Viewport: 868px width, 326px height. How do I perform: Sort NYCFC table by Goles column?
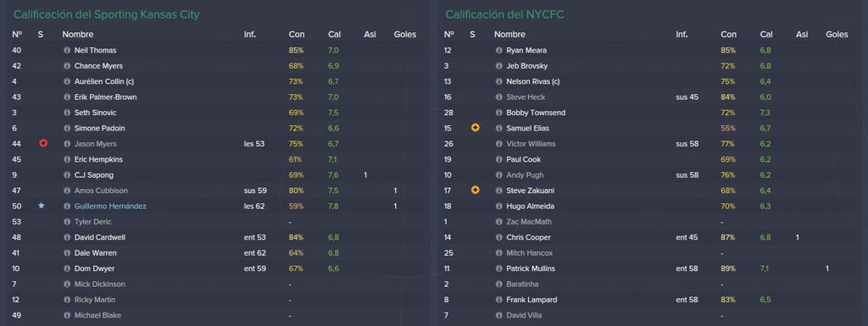coord(837,34)
